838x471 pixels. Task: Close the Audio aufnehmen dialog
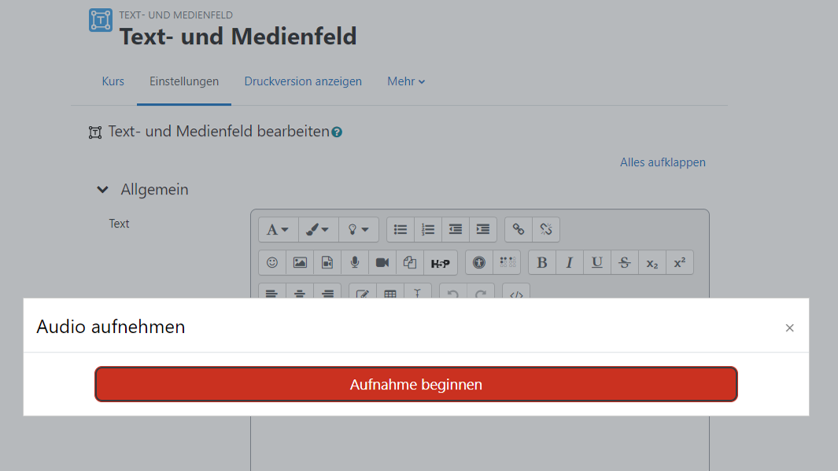(789, 328)
